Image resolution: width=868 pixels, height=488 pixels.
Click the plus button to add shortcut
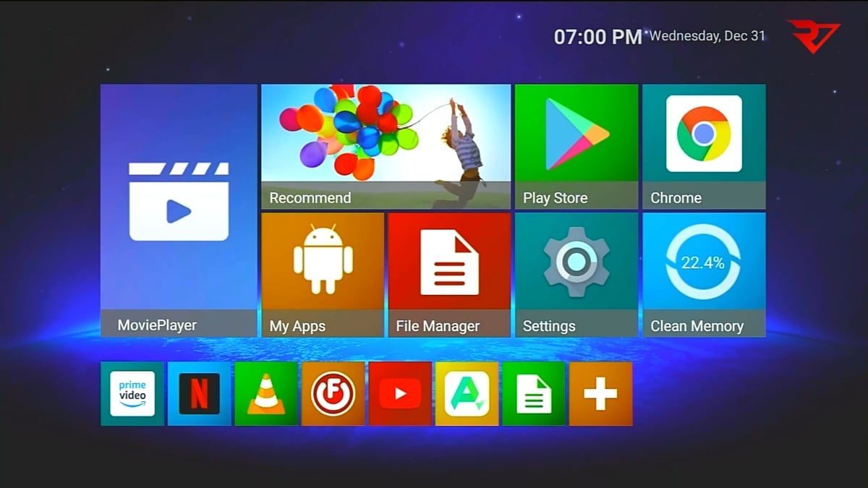(x=600, y=394)
